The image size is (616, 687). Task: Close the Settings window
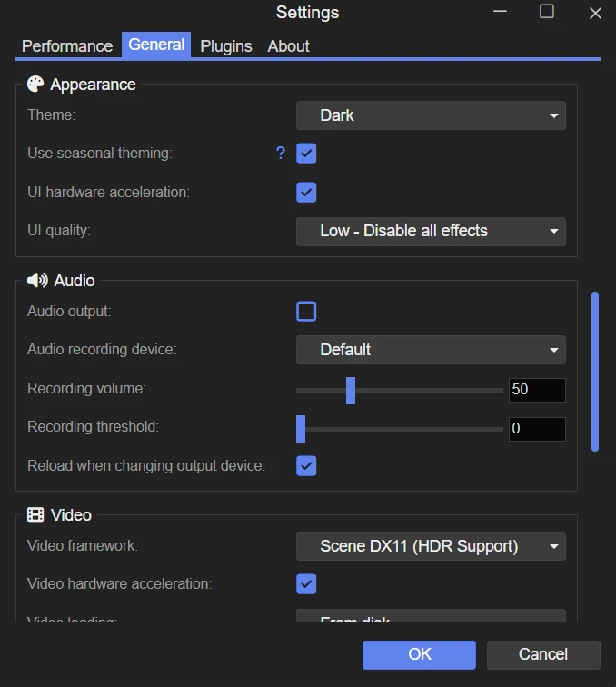[x=595, y=13]
